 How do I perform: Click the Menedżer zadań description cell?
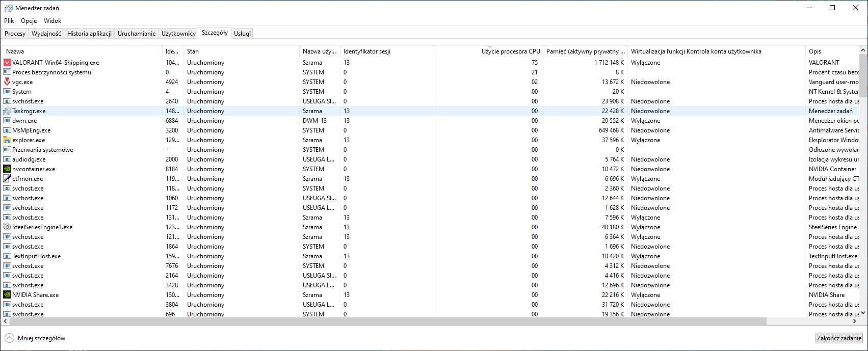point(831,111)
